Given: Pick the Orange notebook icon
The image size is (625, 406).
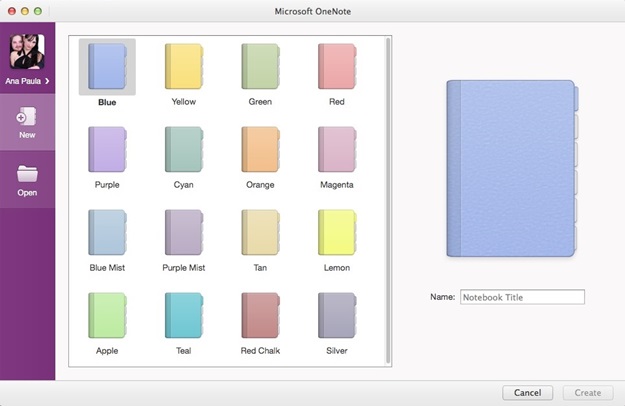Looking at the screenshot, I should tap(261, 149).
